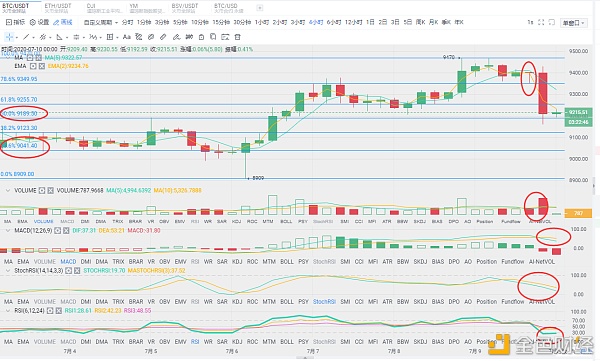The image size is (600, 361).
Task: Select the 15分钟 period
Action: [221, 22]
